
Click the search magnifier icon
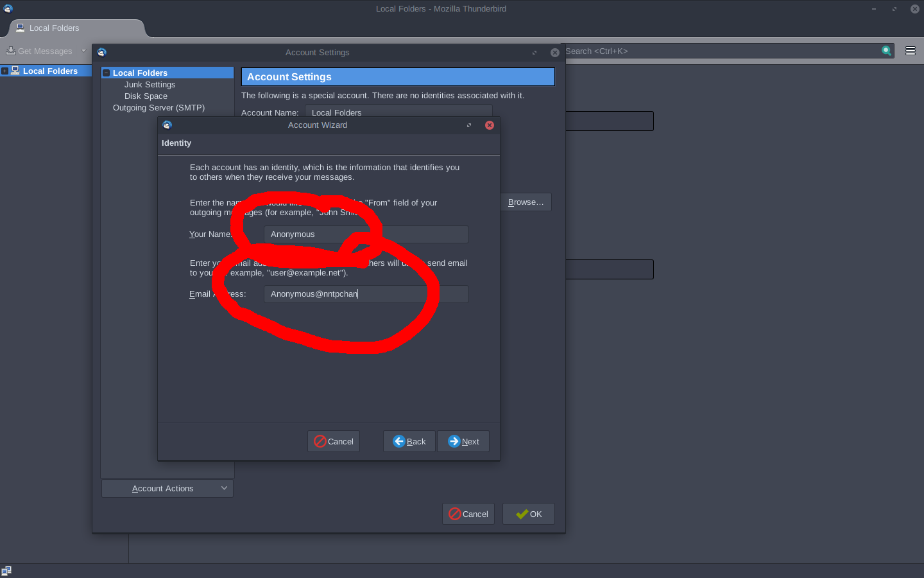[x=886, y=51]
